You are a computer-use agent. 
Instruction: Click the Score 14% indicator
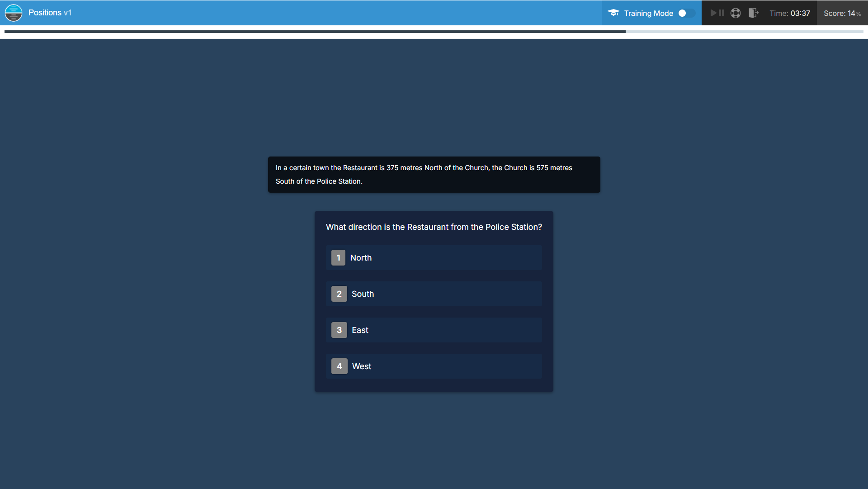(x=842, y=13)
